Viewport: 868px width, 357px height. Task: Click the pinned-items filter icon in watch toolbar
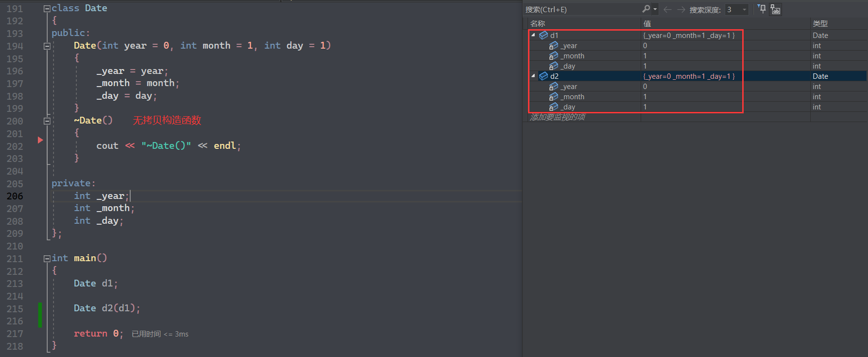[x=762, y=9]
